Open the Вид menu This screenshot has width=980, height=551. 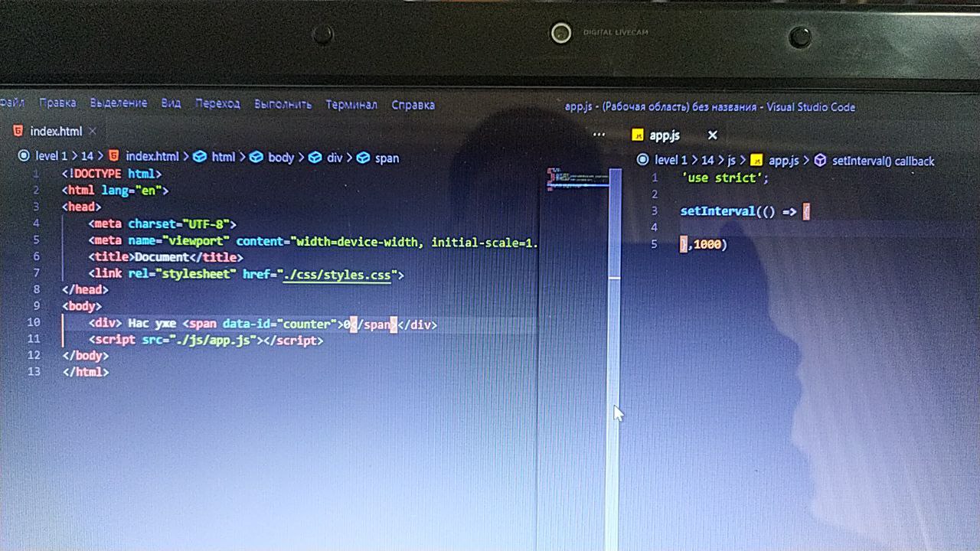point(171,103)
